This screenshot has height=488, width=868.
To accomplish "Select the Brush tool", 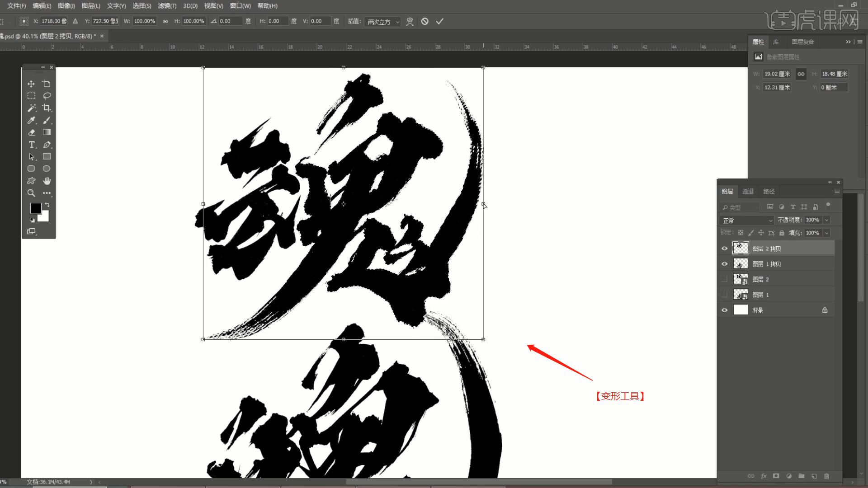I will tap(47, 121).
